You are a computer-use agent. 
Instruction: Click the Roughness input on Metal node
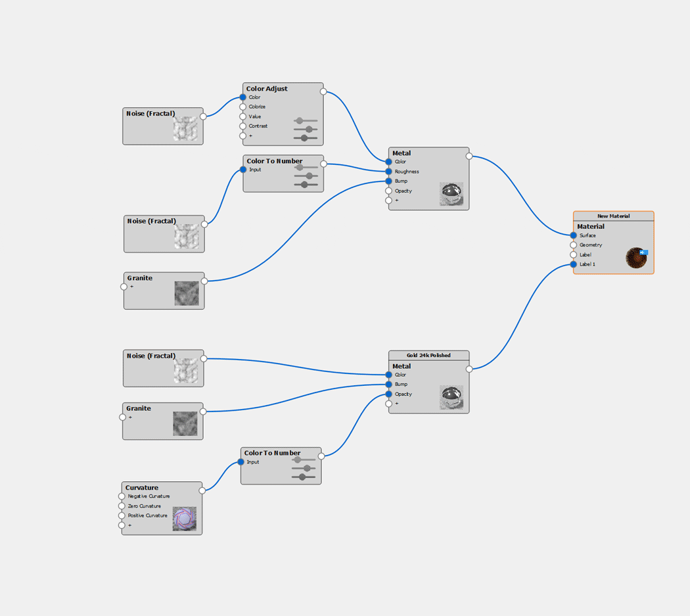tap(389, 172)
